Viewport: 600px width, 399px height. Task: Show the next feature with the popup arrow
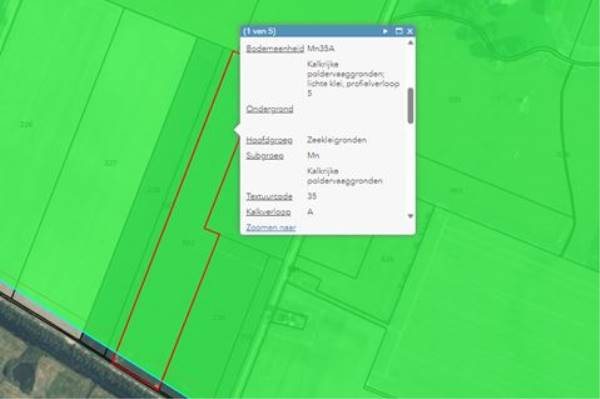click(x=385, y=31)
